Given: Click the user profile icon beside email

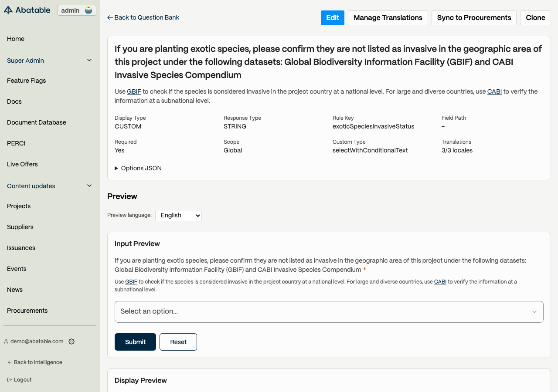Looking at the screenshot, I should pos(6,341).
